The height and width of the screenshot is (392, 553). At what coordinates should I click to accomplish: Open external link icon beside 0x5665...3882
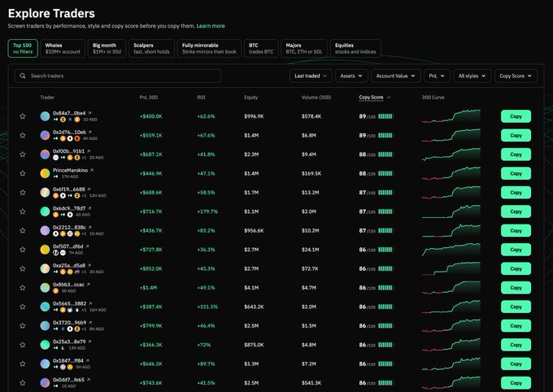(90, 303)
